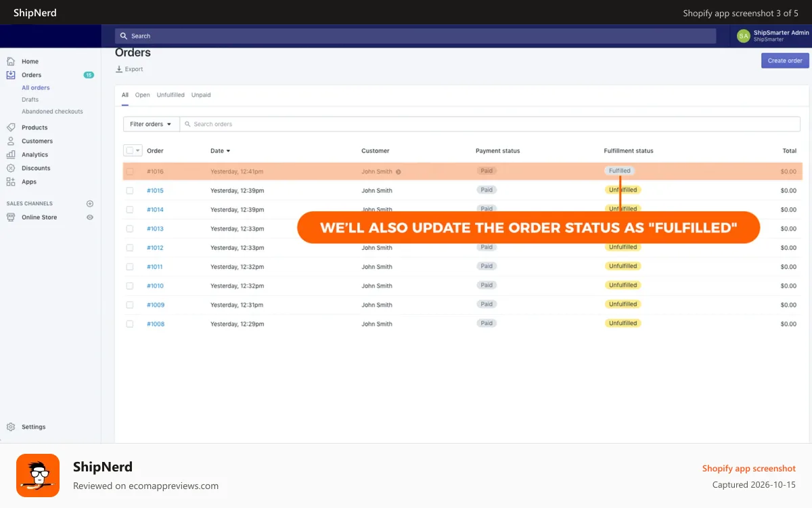Screen dimensions: 812x508
Task: Open order #1009
Action: [x=156, y=305]
